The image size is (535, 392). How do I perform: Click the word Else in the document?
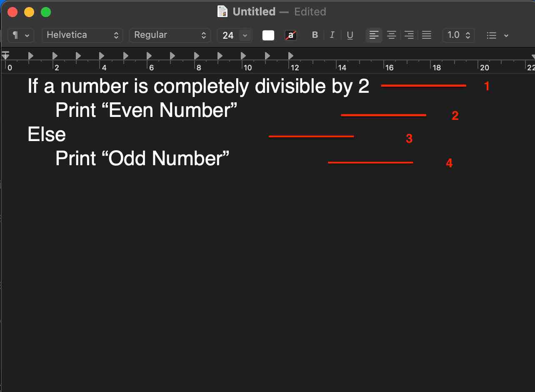pyautogui.click(x=46, y=134)
